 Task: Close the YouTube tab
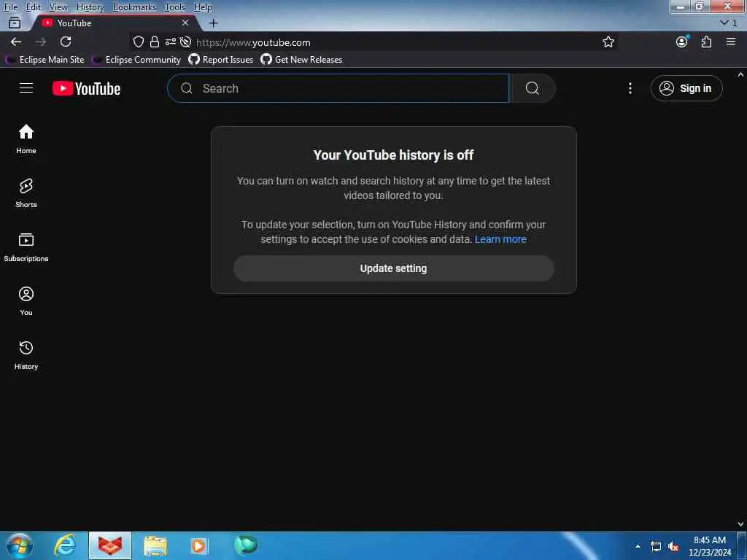click(x=185, y=23)
